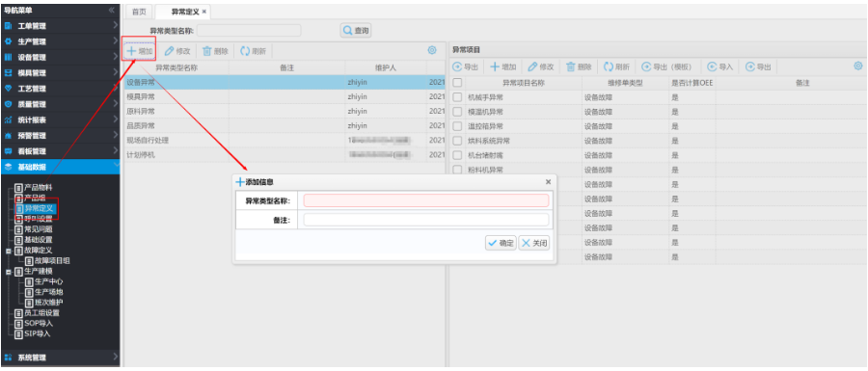This screenshot has width=868, height=371.
Task: Collapse the 生产建模 tree node
Action: [9, 272]
